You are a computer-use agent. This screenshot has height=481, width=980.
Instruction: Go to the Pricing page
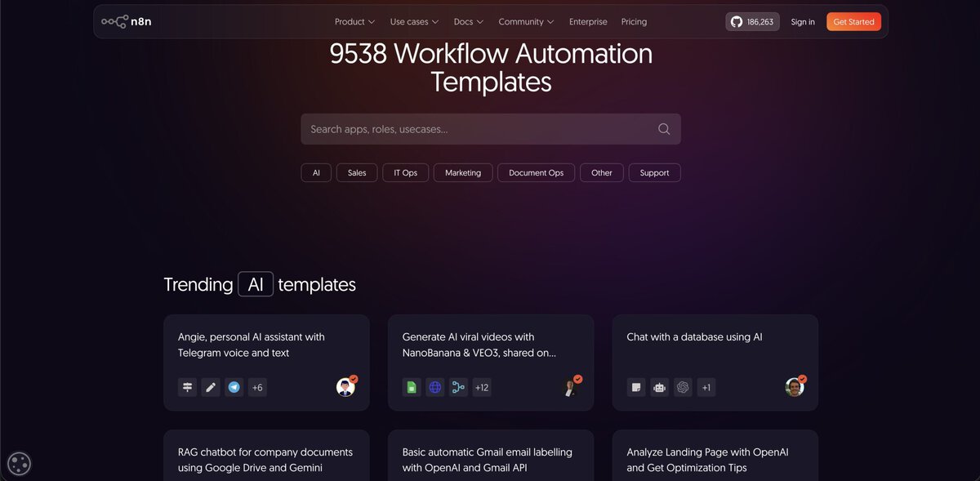[634, 22]
